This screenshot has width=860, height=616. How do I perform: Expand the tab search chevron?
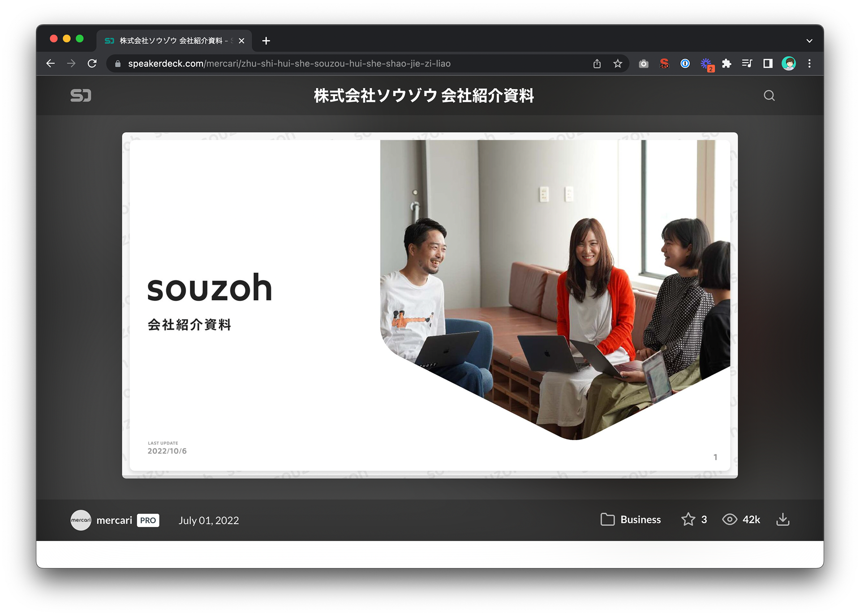809,41
